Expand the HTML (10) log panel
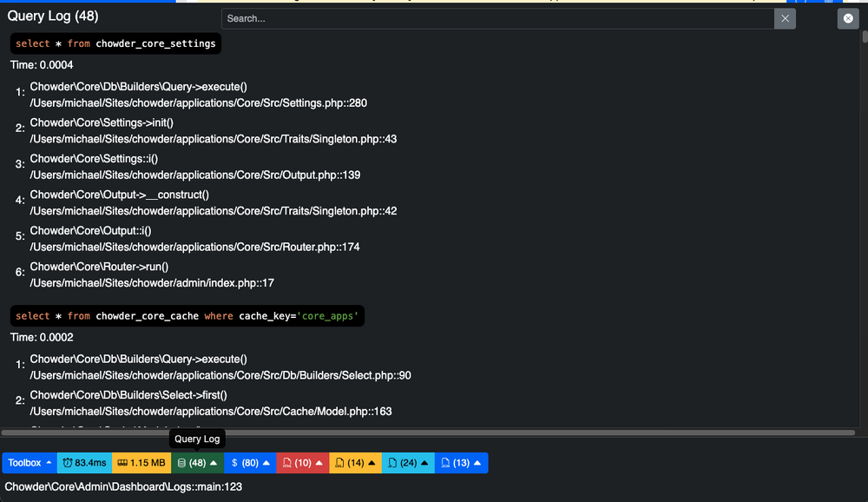Viewport: 868px width, 502px height. [x=318, y=462]
